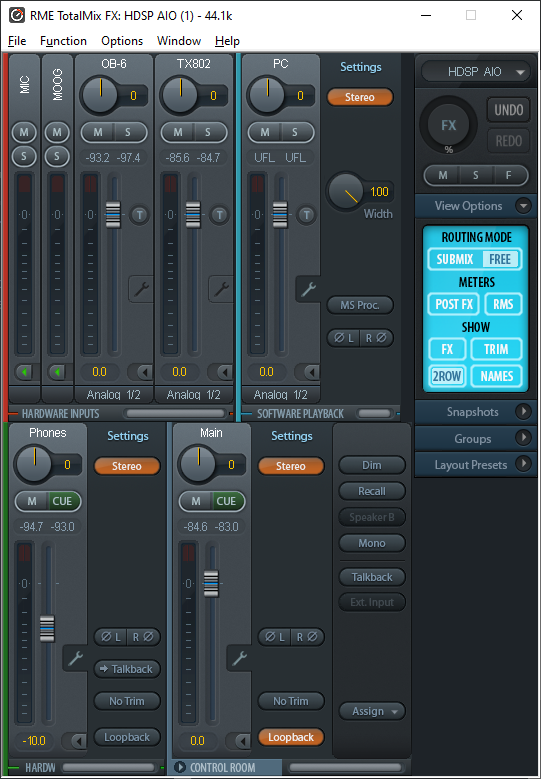
Task: Toggle Stereo on PC settings
Action: pos(360,97)
